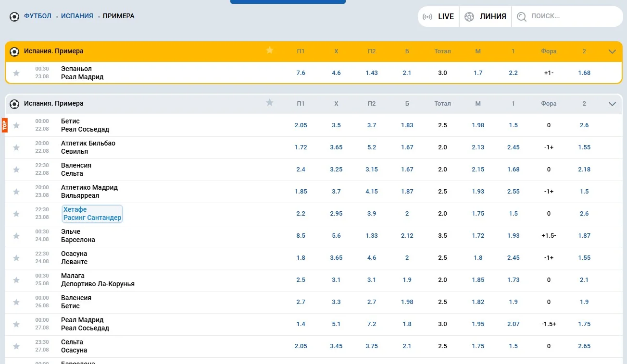627x364 pixels.
Task: Switch to the LIVE tab
Action: pos(438,16)
